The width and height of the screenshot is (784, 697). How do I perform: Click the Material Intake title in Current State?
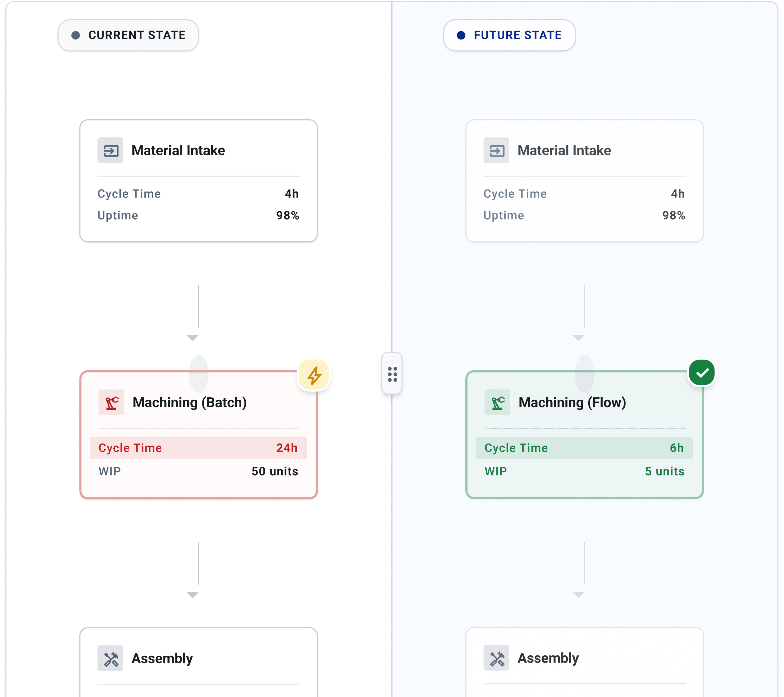[x=178, y=150]
